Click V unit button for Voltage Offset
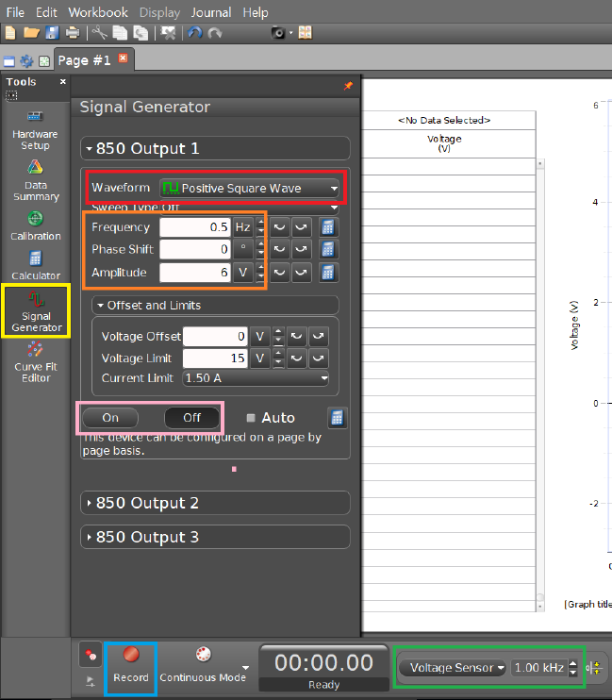Image resolution: width=612 pixels, height=700 pixels. [x=260, y=337]
